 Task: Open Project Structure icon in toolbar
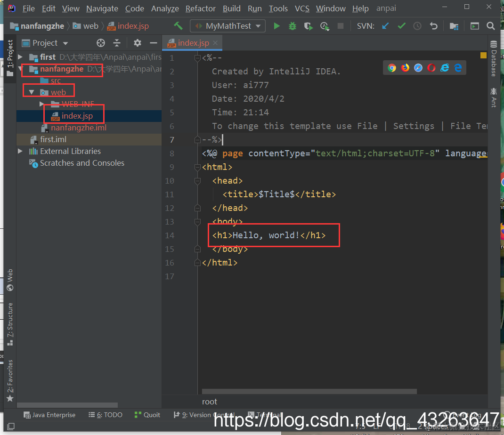point(454,26)
